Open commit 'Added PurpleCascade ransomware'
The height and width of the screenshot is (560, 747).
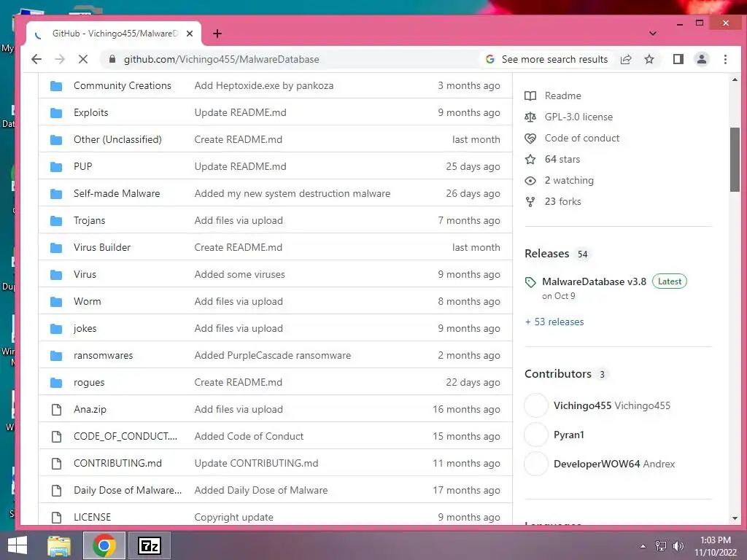[273, 355]
